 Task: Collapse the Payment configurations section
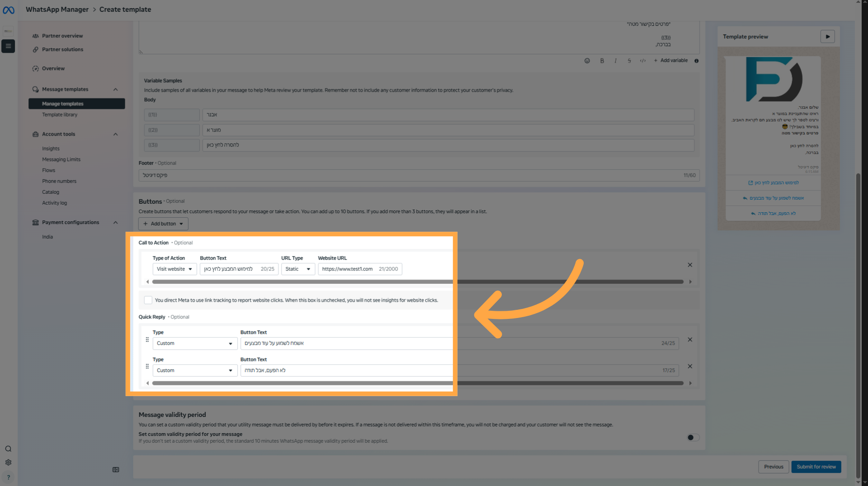tap(115, 223)
